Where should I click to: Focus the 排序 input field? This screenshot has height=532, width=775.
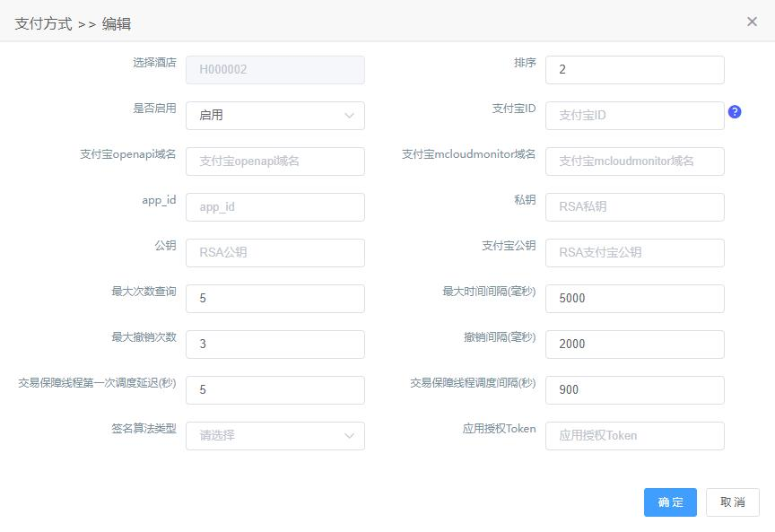pos(635,70)
